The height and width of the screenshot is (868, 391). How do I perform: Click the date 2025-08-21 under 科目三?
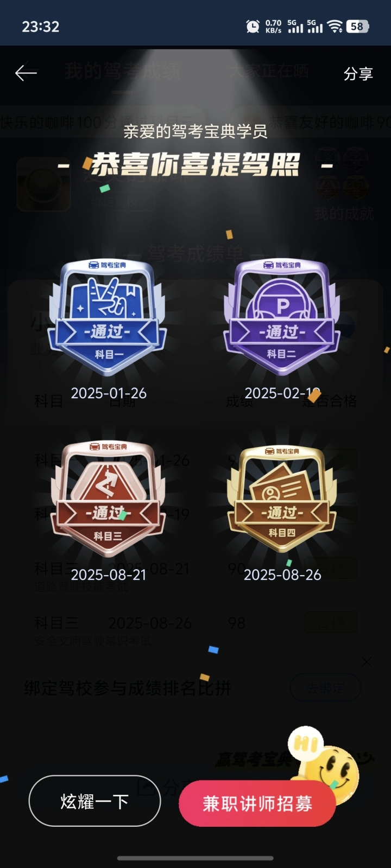pyautogui.click(x=109, y=575)
